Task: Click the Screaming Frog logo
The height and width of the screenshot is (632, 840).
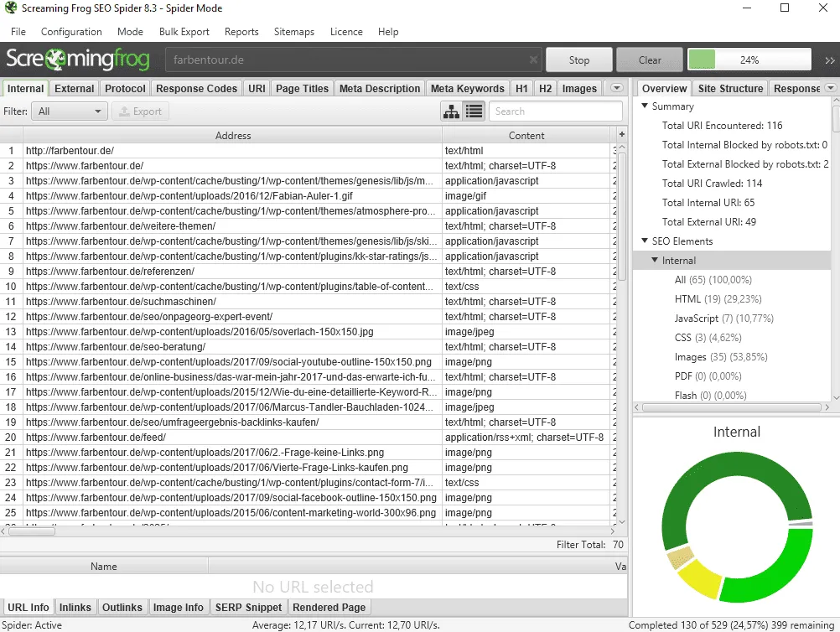Action: pos(78,60)
